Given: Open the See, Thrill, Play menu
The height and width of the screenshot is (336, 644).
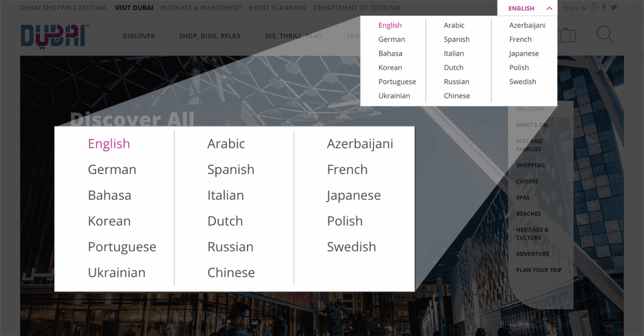Looking at the screenshot, I should [x=293, y=36].
